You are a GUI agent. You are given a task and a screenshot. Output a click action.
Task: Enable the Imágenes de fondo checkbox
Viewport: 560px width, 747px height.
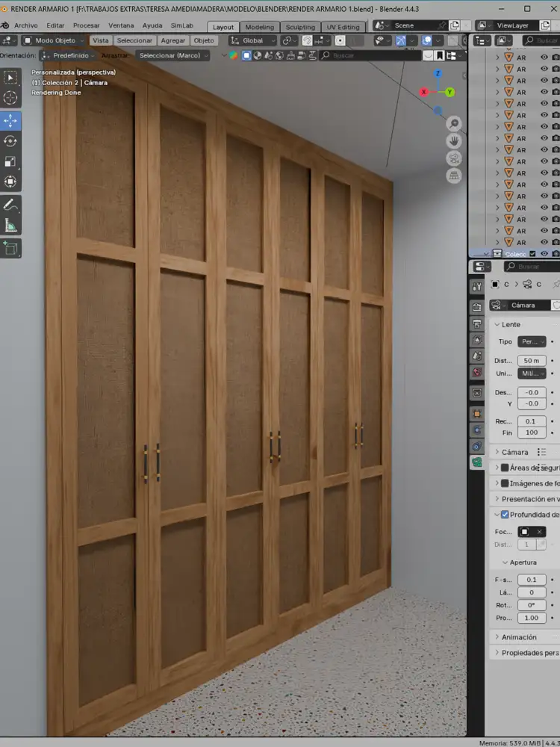coord(505,483)
